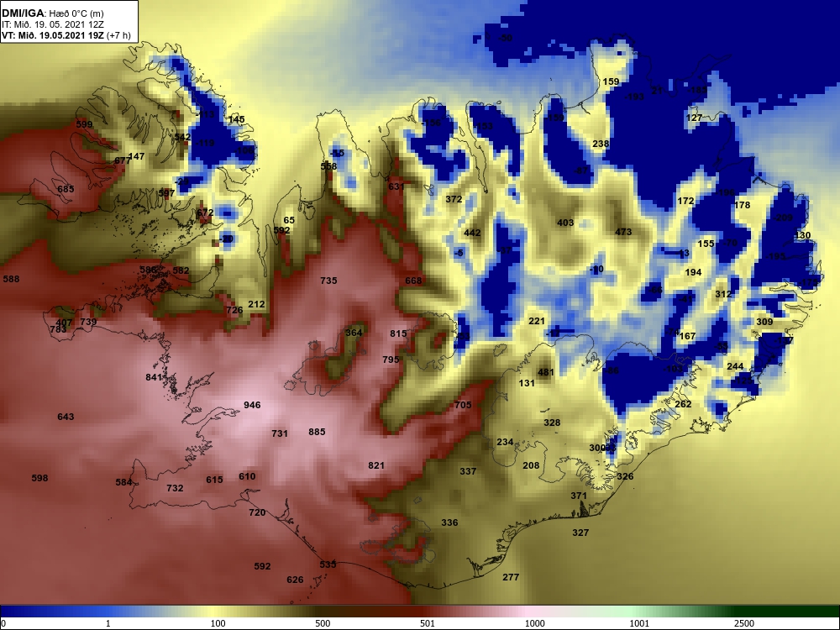Click the 312 value label

[723, 294]
